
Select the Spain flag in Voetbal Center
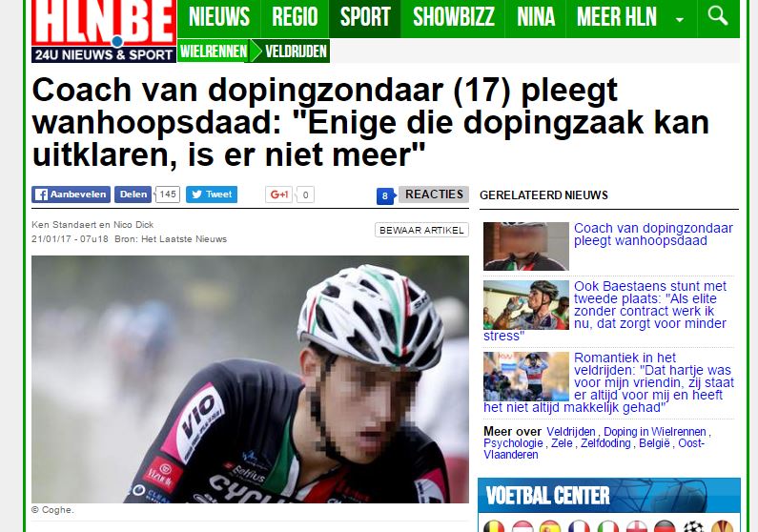pos(550,526)
